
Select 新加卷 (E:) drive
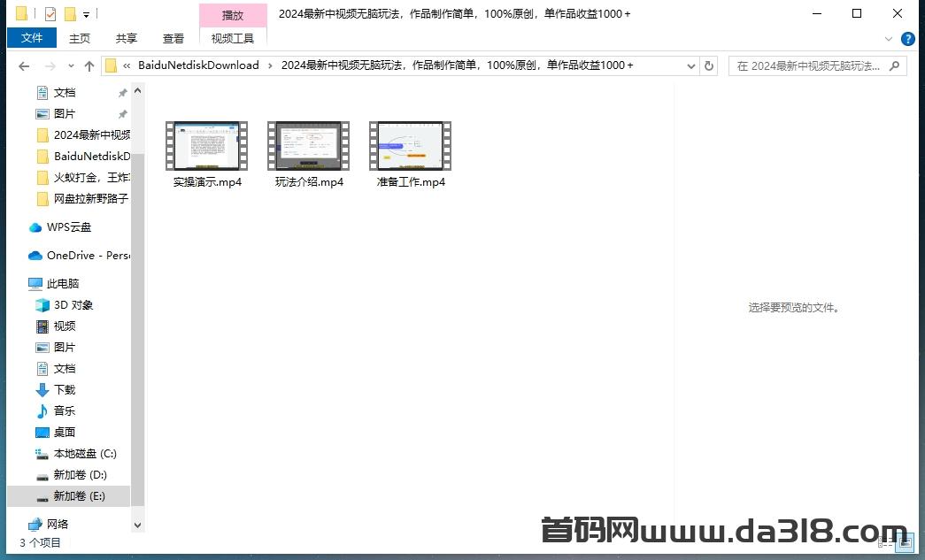[69, 495]
